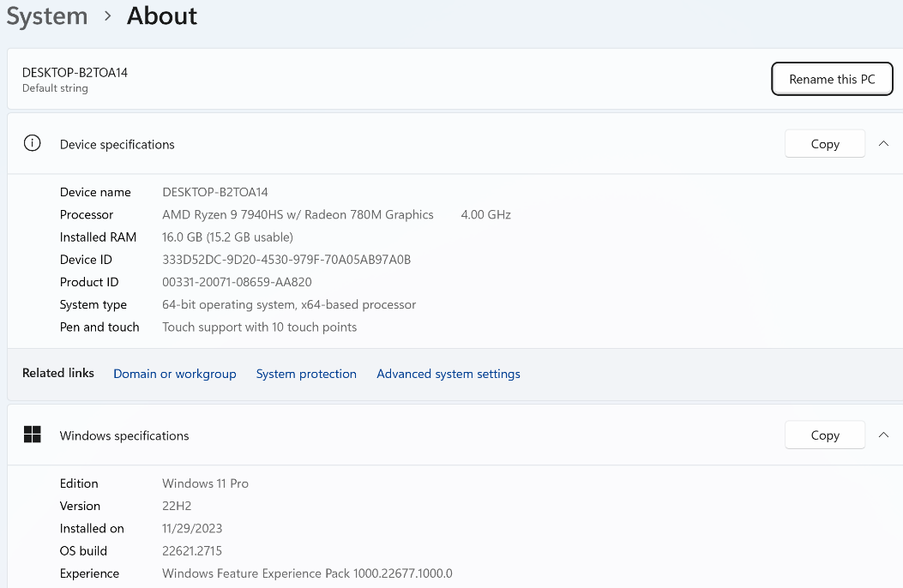Click the Edition label

point(79,483)
